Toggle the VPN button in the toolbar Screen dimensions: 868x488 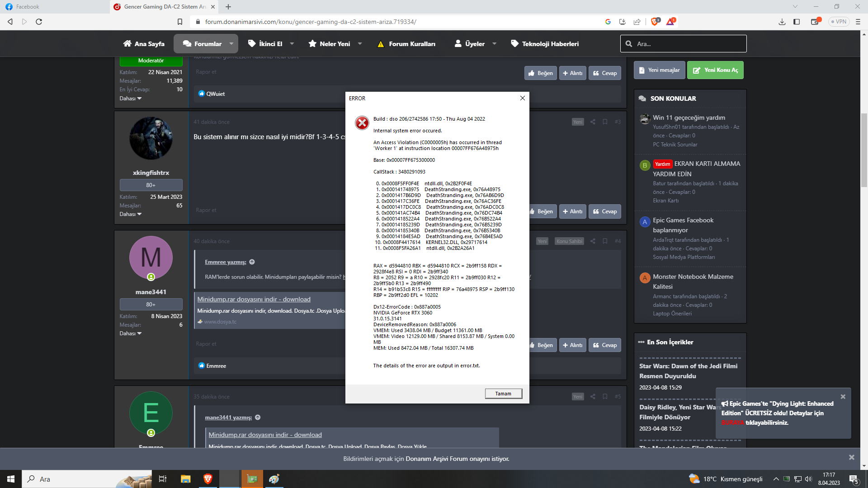(x=839, y=22)
